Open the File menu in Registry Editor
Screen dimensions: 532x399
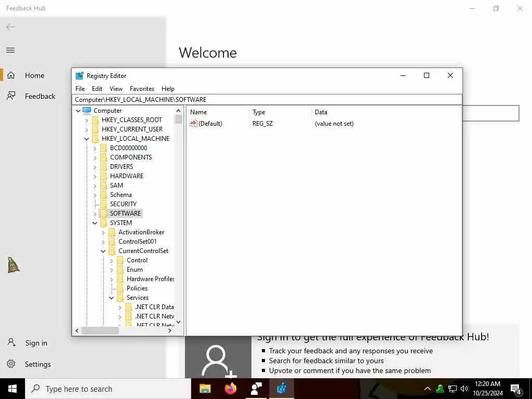pos(80,88)
